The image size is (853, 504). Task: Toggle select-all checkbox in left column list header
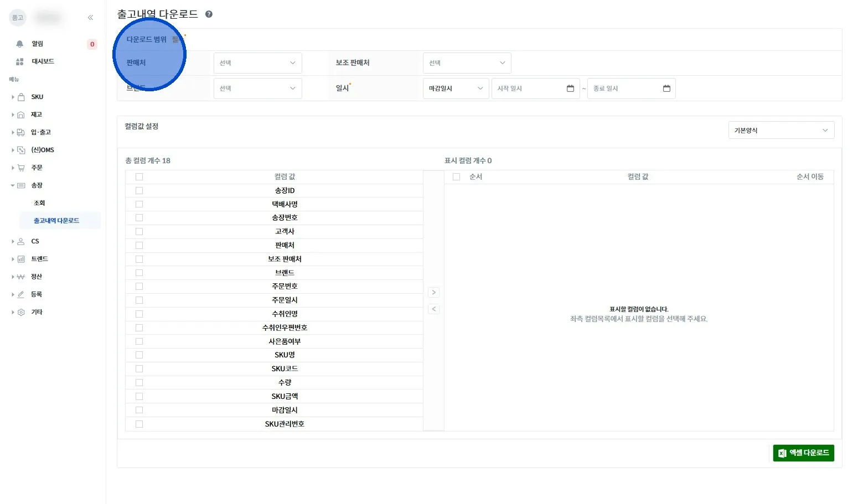click(139, 176)
